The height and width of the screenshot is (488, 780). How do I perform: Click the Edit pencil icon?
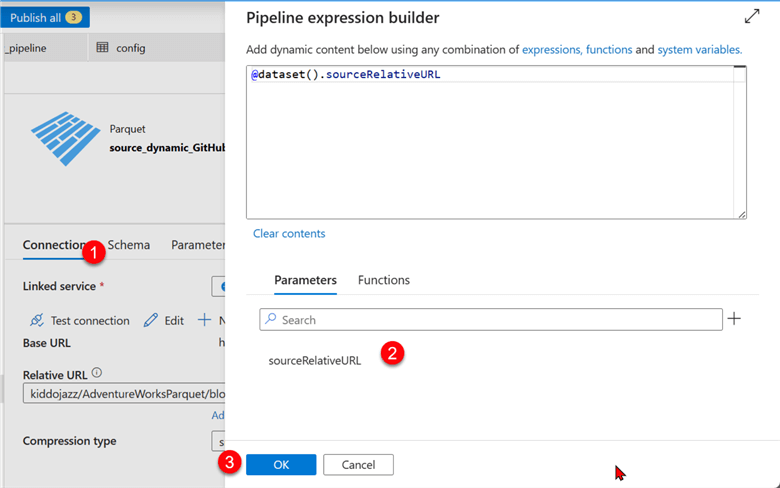pyautogui.click(x=151, y=320)
